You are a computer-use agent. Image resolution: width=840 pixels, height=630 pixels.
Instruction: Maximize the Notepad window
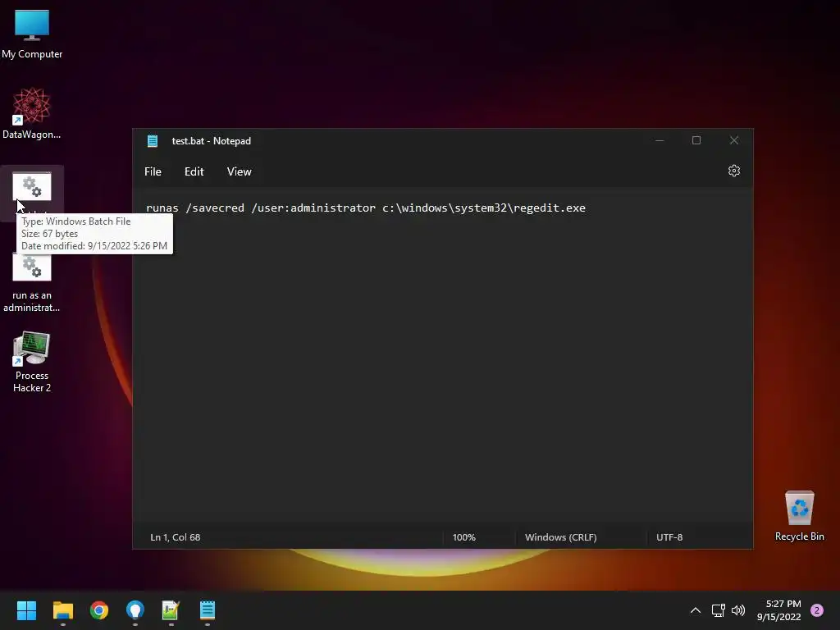pos(696,140)
